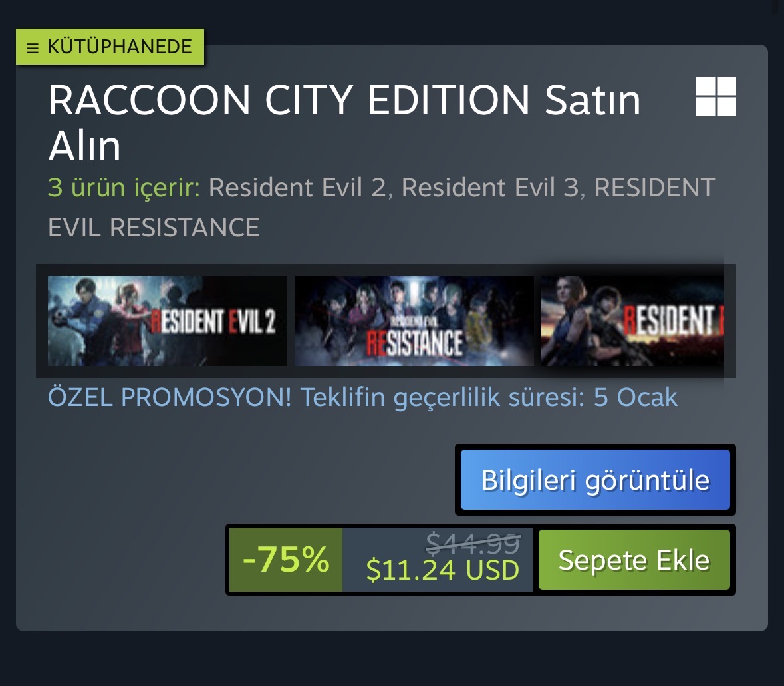Open the KÜTÜPHANEDE library badge
Viewport: 784px width, 686px height.
pos(110,47)
